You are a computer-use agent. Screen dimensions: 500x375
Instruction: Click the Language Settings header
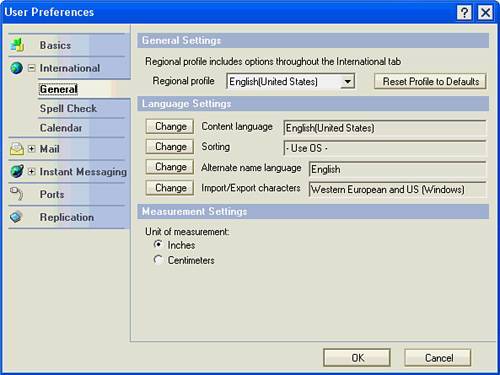pos(313,104)
